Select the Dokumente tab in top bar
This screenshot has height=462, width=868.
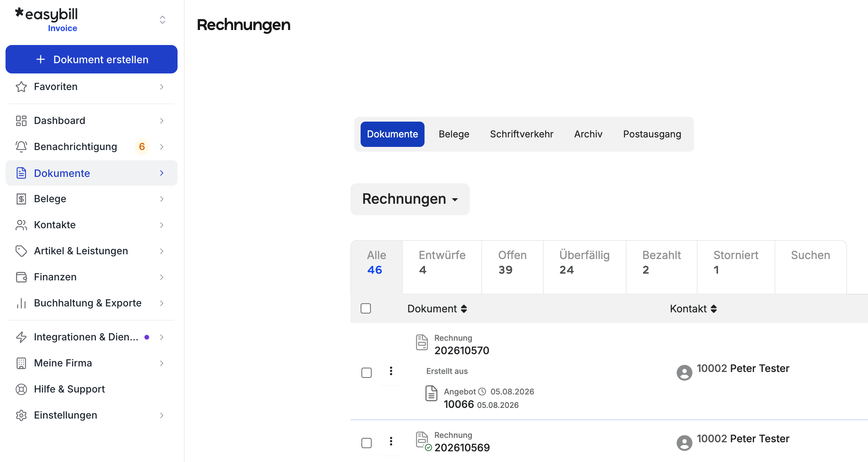click(393, 134)
